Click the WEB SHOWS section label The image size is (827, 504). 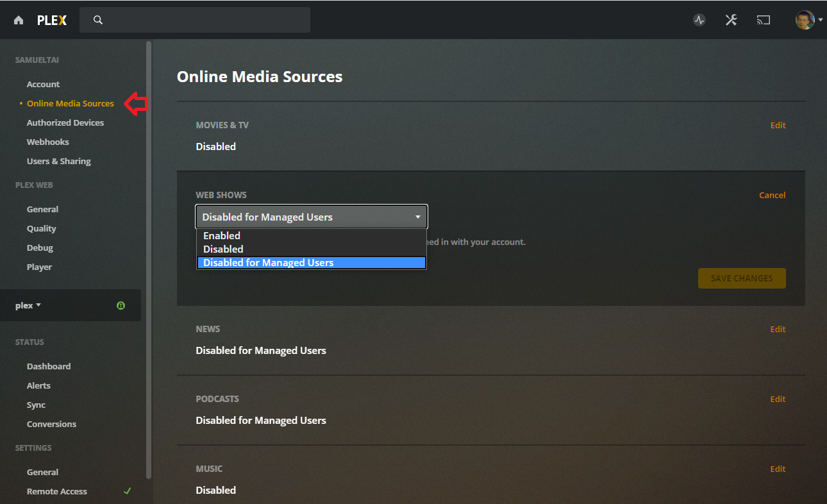point(221,195)
